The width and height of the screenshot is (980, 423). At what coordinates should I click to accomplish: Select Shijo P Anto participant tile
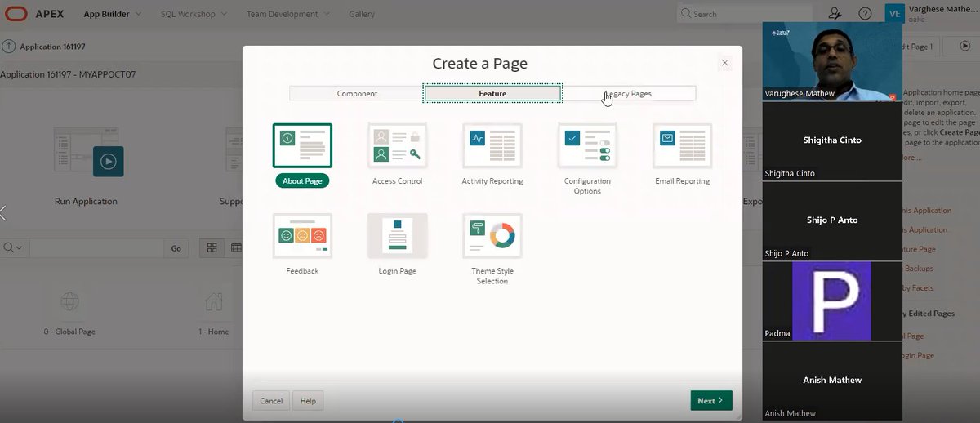(x=832, y=220)
